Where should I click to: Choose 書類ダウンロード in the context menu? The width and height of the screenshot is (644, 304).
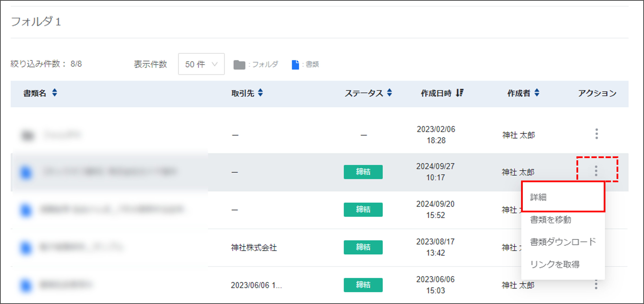coord(563,242)
